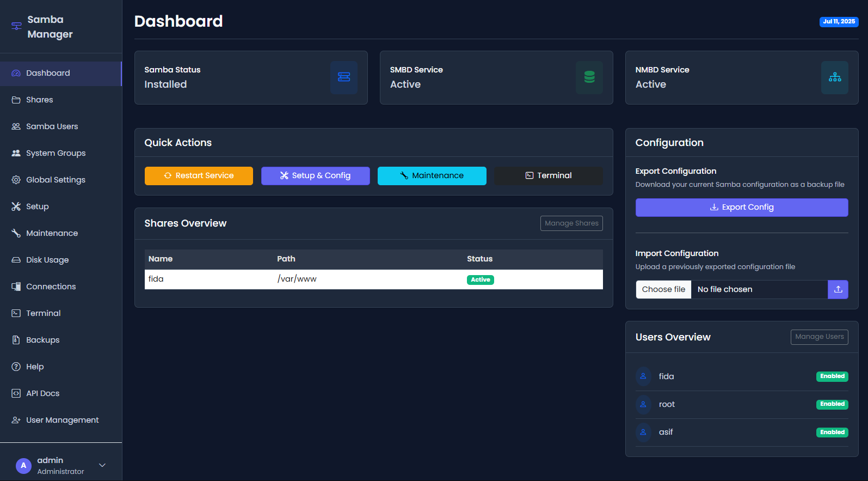The image size is (868, 481).
Task: Click the Enabled badge for user asif
Action: tap(832, 433)
